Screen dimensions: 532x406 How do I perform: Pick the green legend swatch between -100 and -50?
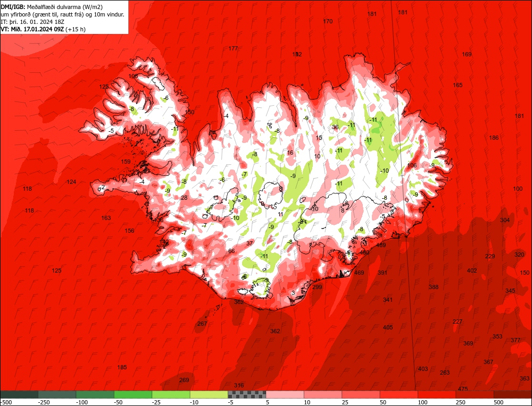pyautogui.click(x=95, y=394)
